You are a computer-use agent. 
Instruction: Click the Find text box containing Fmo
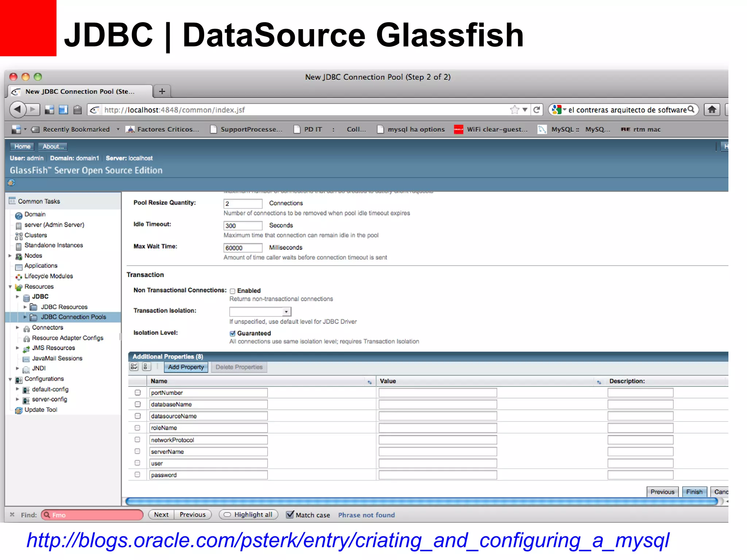(x=92, y=515)
